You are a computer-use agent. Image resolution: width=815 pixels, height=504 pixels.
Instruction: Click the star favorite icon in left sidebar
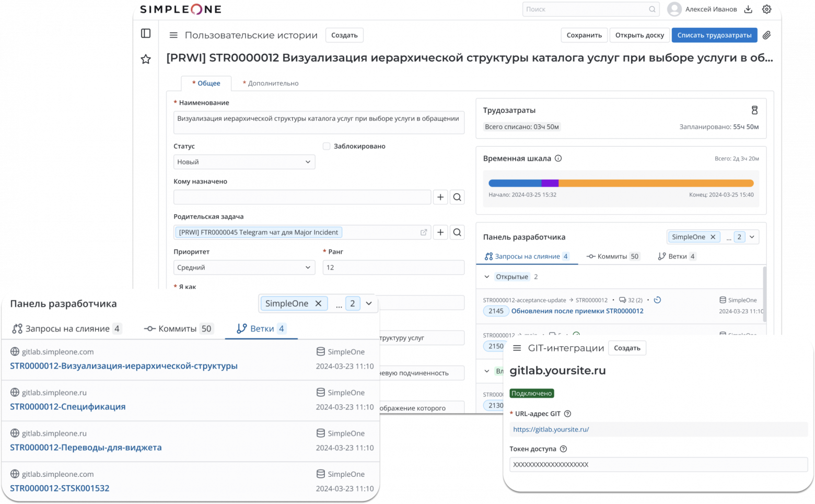[x=145, y=59]
